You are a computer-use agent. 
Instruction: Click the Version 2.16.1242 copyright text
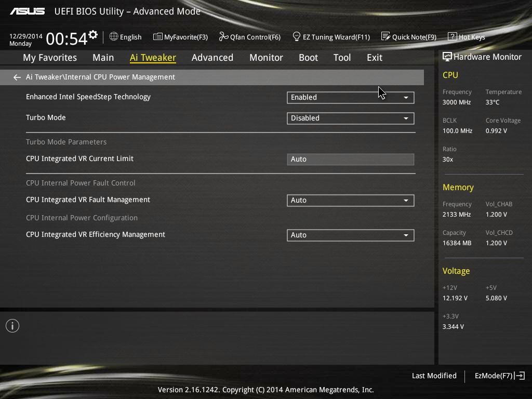(x=265, y=390)
